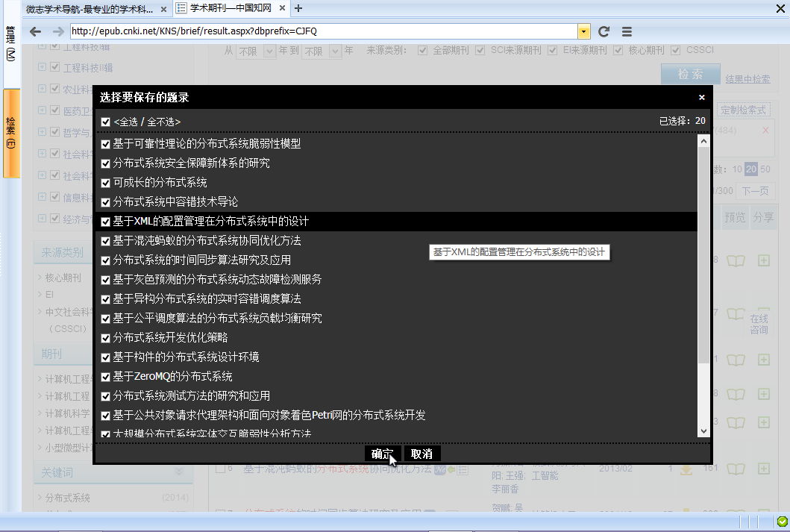This screenshot has width=790, height=532.
Task: Toggle SCI来源期刊 checkbox
Action: point(480,51)
